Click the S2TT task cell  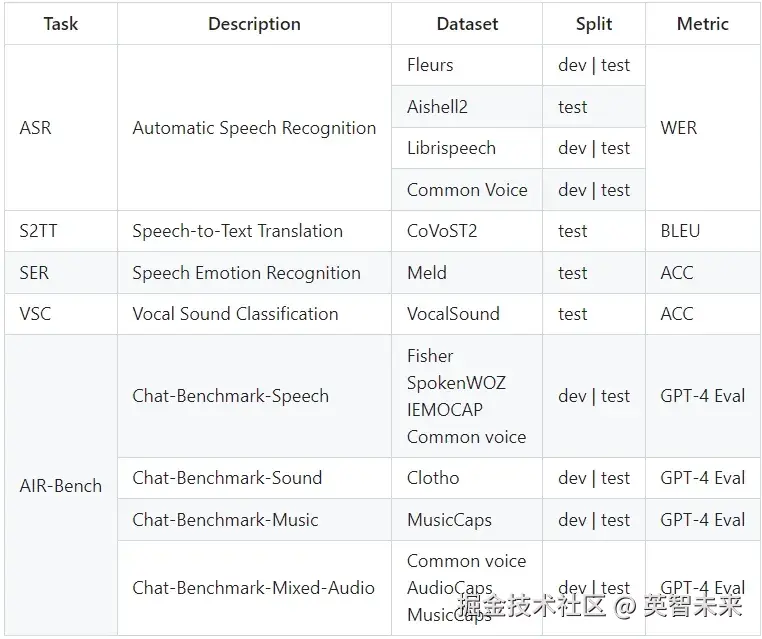[x=39, y=231]
